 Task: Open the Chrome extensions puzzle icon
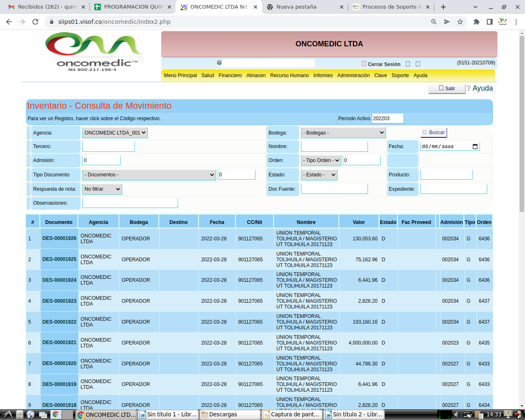[476, 22]
